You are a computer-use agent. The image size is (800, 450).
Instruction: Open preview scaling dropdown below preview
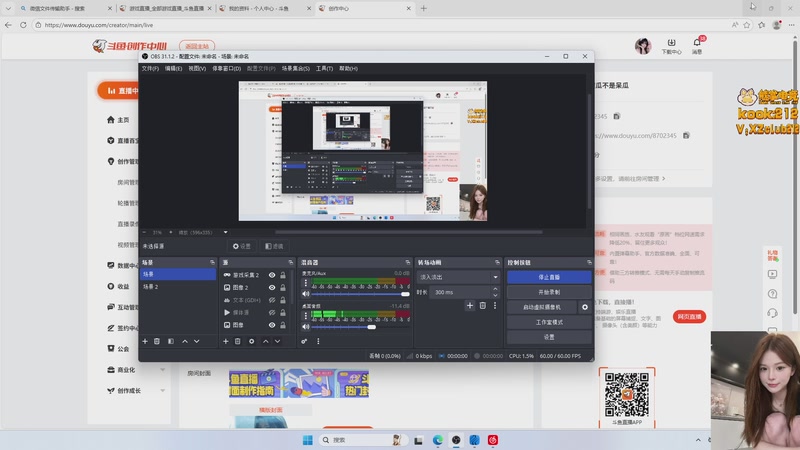coord(226,232)
